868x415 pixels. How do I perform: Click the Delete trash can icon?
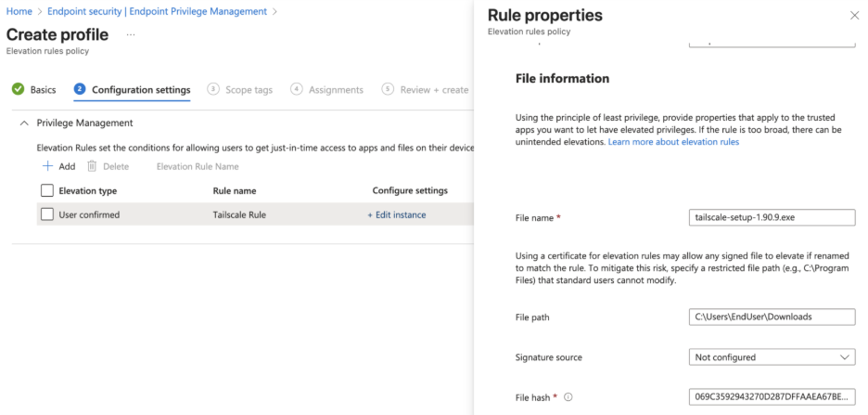(x=92, y=166)
